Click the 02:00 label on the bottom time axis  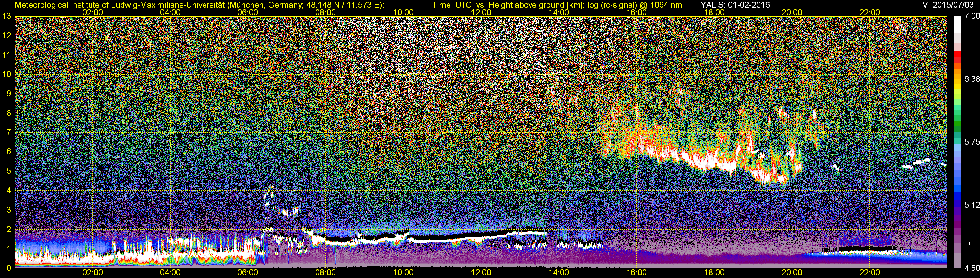(92, 273)
